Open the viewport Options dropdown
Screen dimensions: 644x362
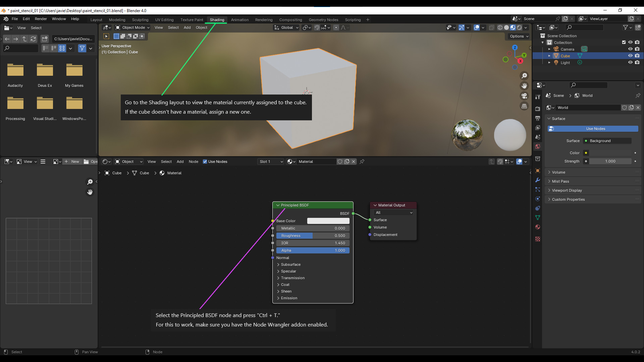click(x=519, y=36)
